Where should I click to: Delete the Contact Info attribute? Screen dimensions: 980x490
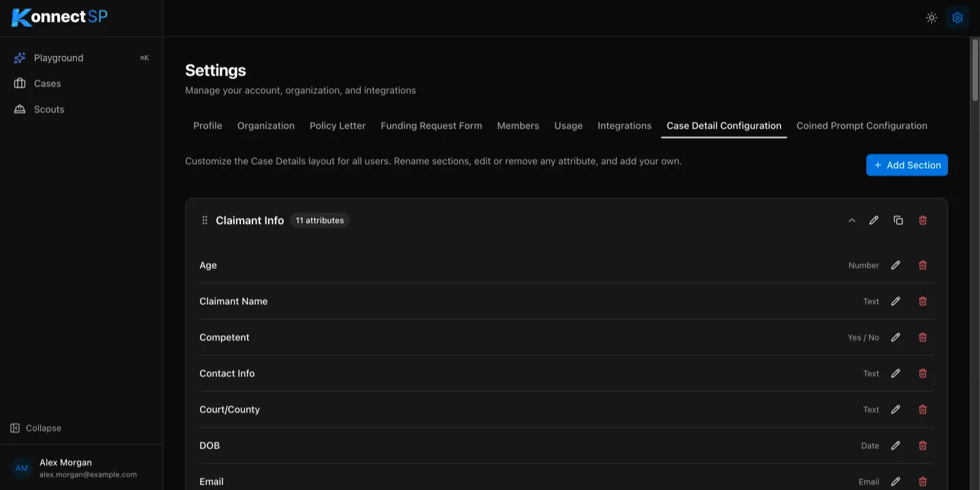[923, 374]
